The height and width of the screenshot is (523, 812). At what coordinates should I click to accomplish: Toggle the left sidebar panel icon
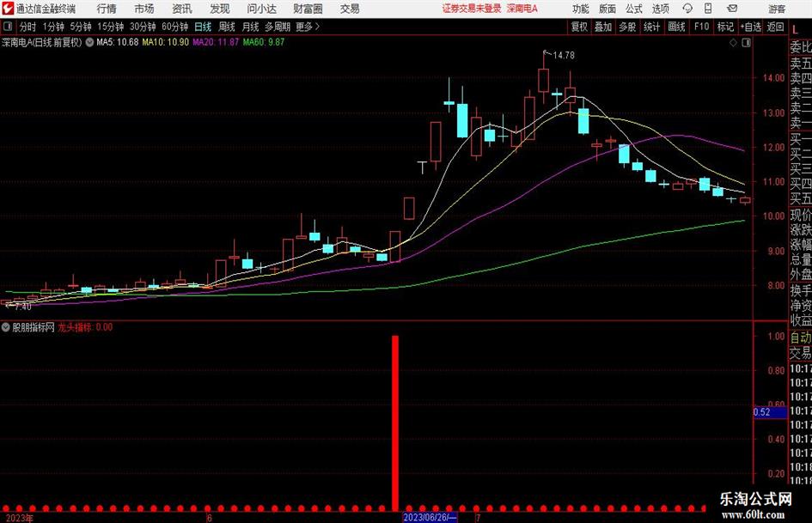click(8, 27)
